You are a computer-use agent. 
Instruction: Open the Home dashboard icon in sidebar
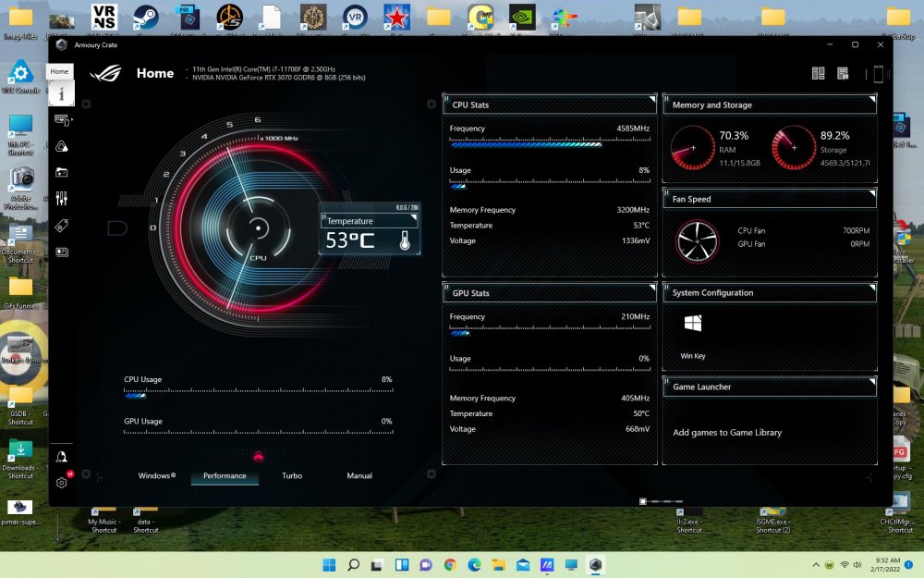point(61,93)
